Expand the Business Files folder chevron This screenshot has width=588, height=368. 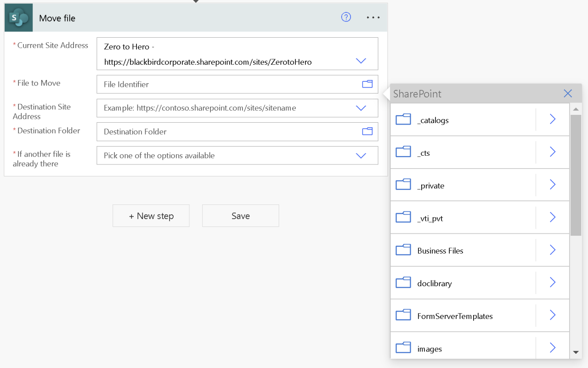point(553,250)
